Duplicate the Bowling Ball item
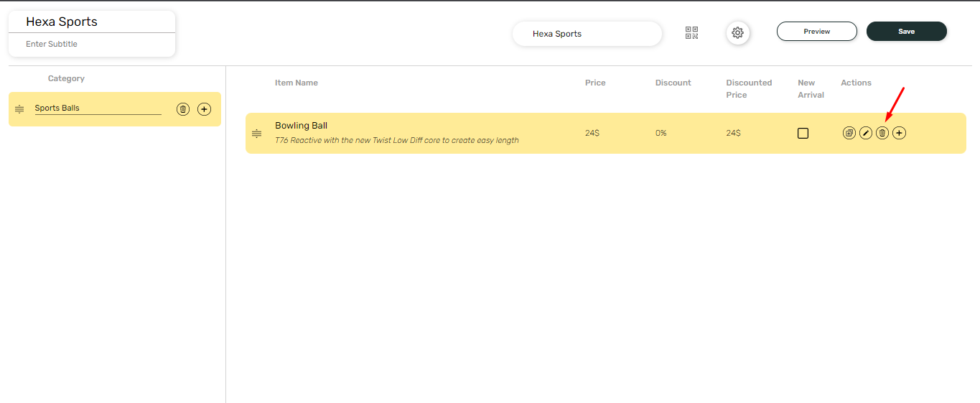This screenshot has height=403, width=980. coord(849,133)
